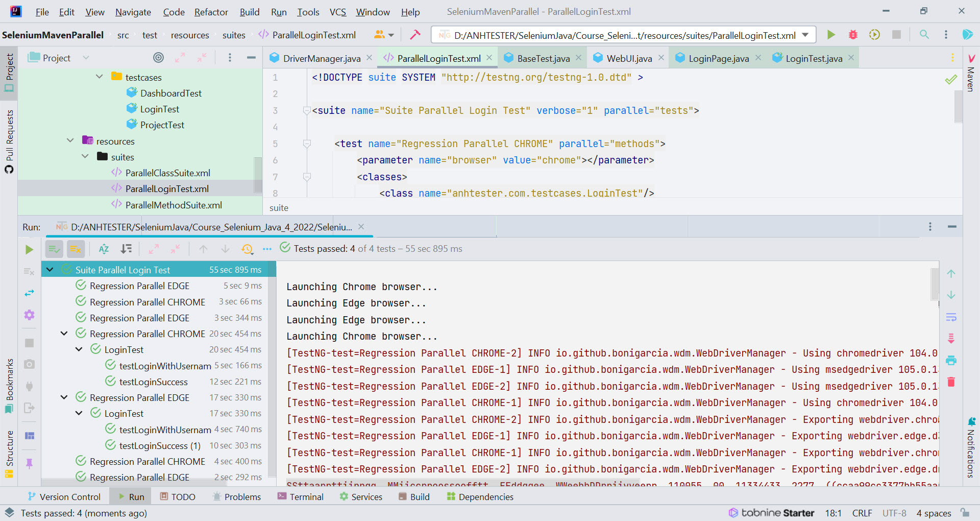Collapse the resources folder
The width and height of the screenshot is (980, 521).
(70, 141)
